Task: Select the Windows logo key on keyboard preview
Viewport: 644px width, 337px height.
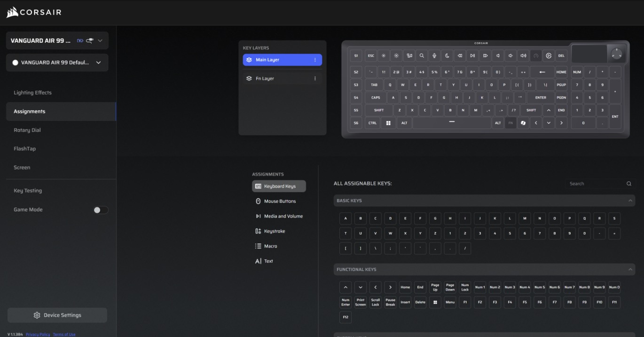Action: coord(388,123)
